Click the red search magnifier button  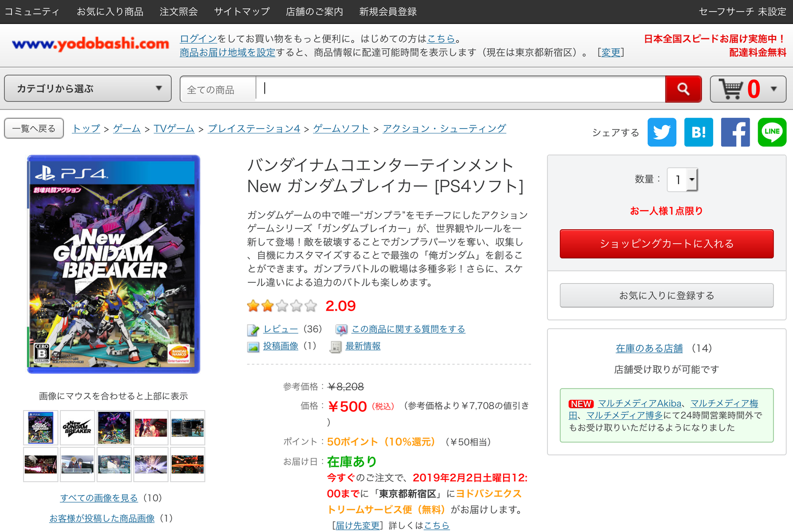tap(683, 89)
